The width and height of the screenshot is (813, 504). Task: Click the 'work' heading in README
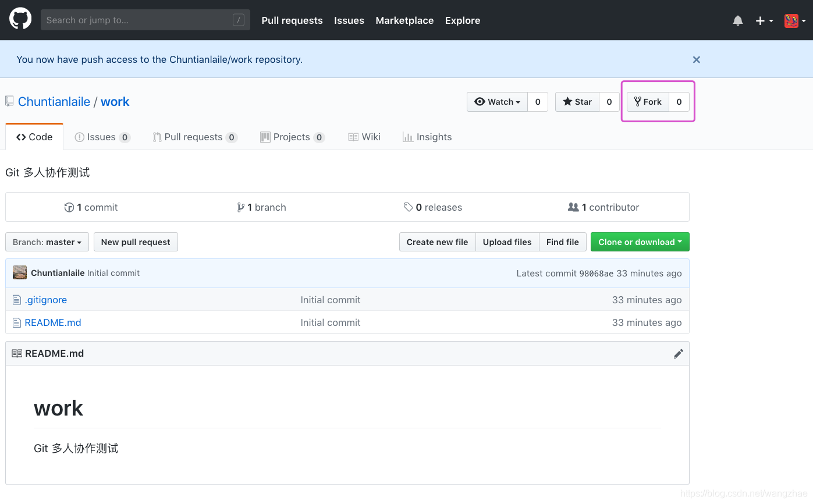(58, 408)
